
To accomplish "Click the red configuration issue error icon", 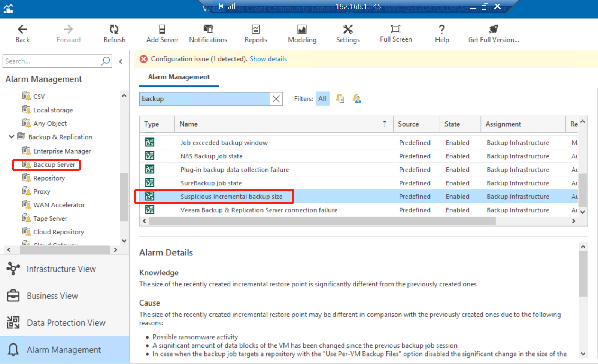I will tap(143, 59).
